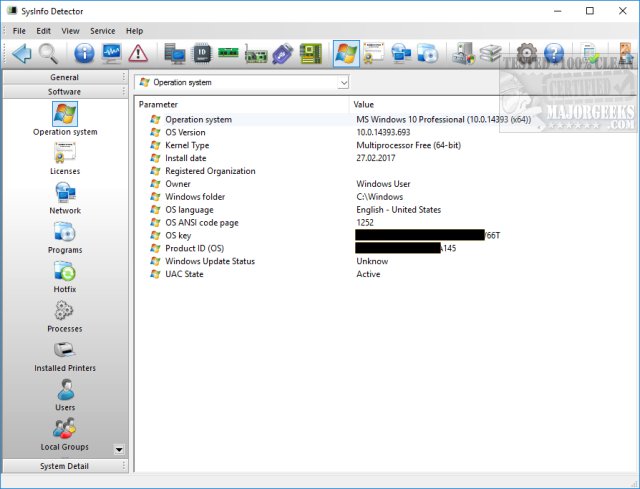Open the blue information icon
This screenshot has width=640, height=489.
click(x=84, y=53)
